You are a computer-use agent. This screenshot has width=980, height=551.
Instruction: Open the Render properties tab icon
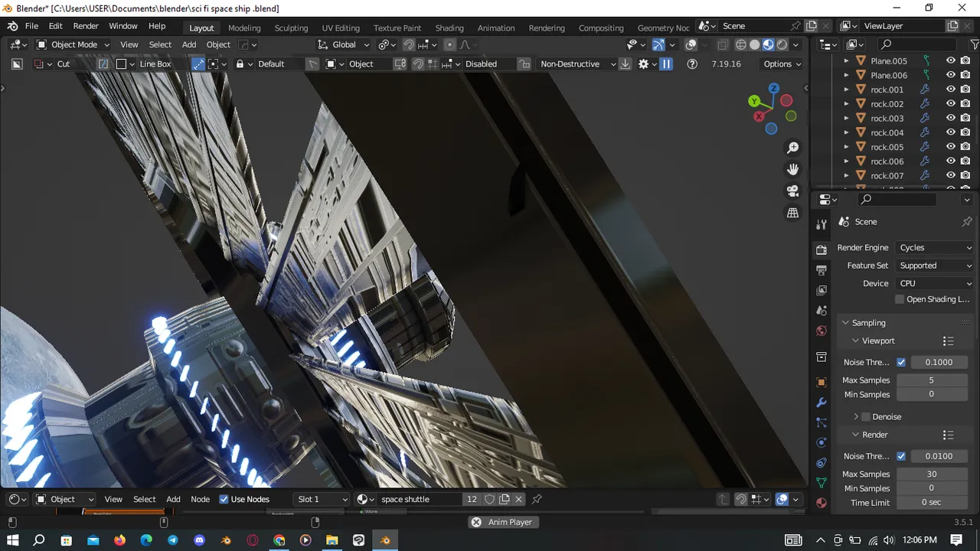(x=822, y=250)
